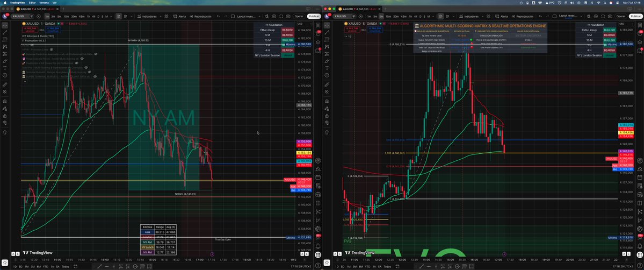Select XAUUSD tab in left window
This screenshot has height=270, width=644.
pos(38,9)
